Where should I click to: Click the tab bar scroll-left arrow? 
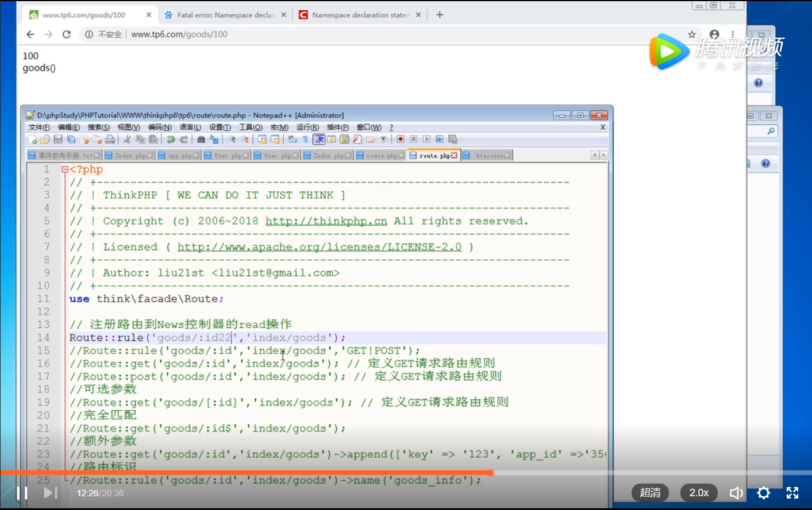[595, 155]
